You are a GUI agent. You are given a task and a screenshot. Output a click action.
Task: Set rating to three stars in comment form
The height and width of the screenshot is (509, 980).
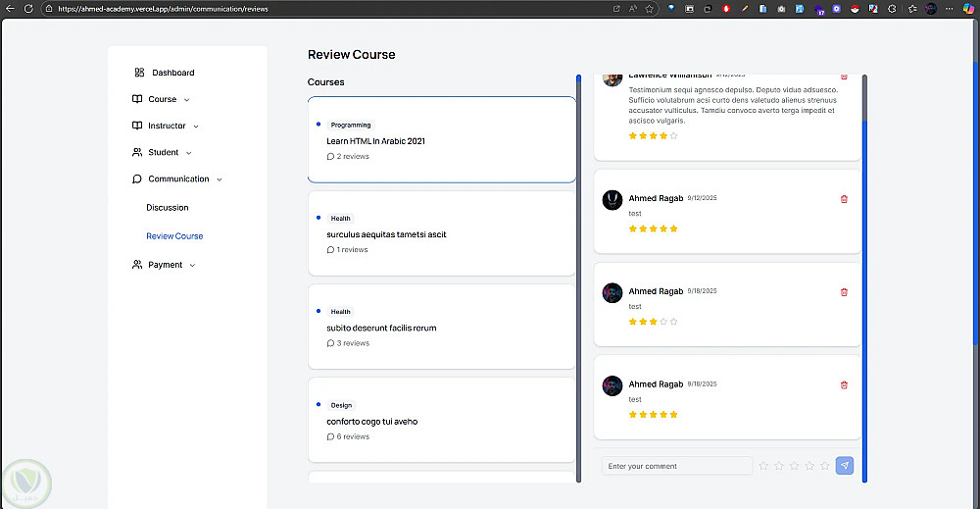(794, 466)
